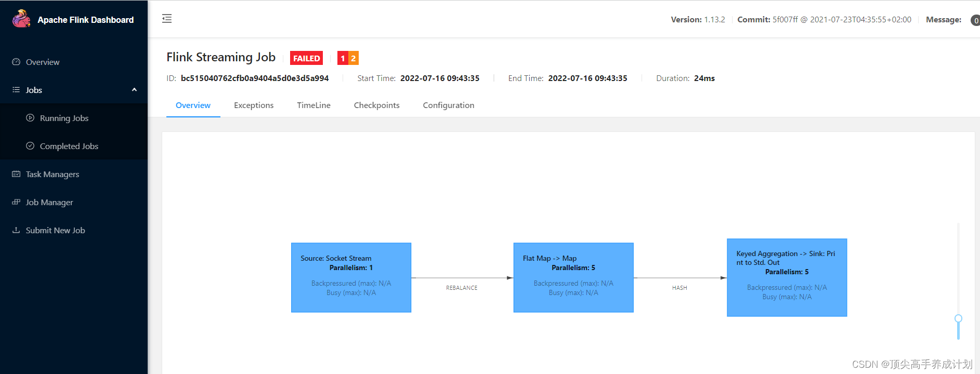
Task: Click the Job Manager build icon
Action: coord(16,202)
